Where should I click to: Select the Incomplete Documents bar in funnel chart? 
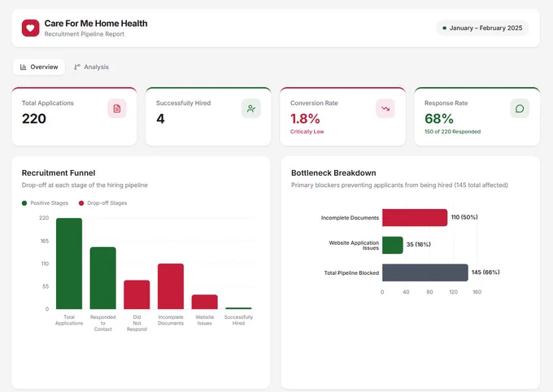171,286
